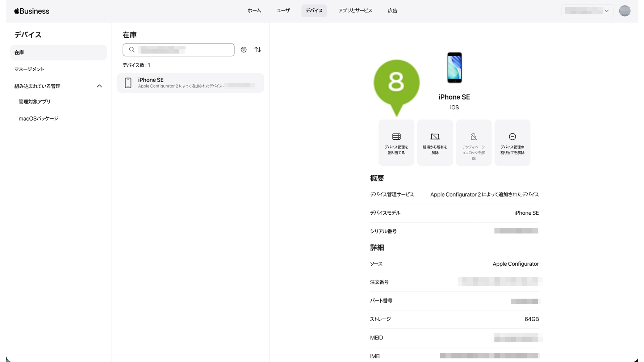Click the filter icon beside search field
Image resolution: width=644 pixels, height=362 pixels.
243,50
